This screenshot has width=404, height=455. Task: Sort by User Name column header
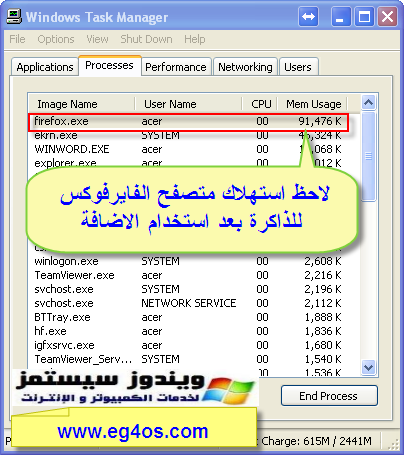click(x=188, y=104)
